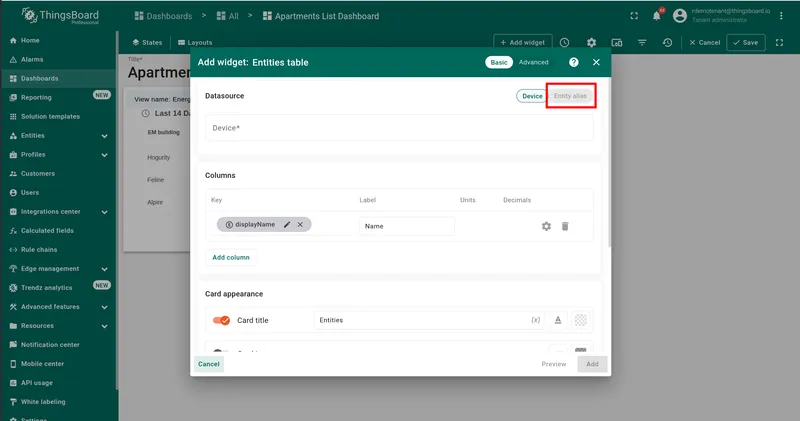The width and height of the screenshot is (800, 421).
Task: Click the Add button in the dialog
Action: click(592, 364)
